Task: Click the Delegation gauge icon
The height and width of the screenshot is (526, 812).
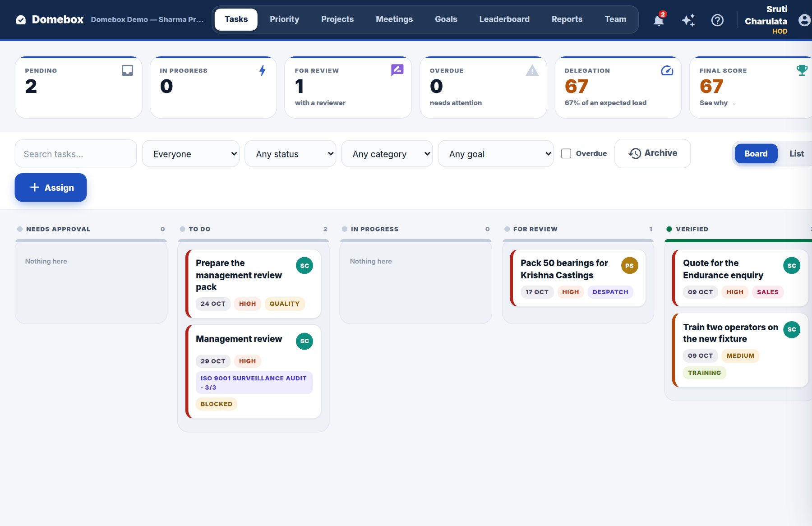Action: 667,70
